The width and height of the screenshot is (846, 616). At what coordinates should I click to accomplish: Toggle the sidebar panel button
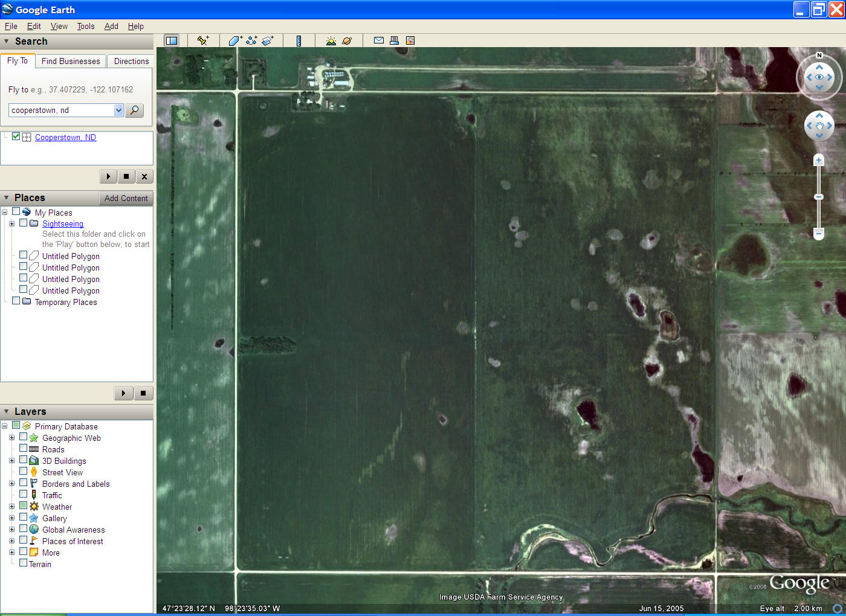click(x=172, y=40)
